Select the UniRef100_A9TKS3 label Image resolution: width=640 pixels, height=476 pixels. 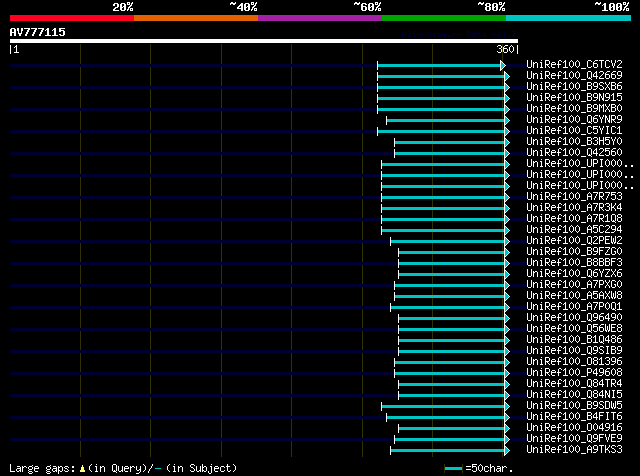pos(574,450)
